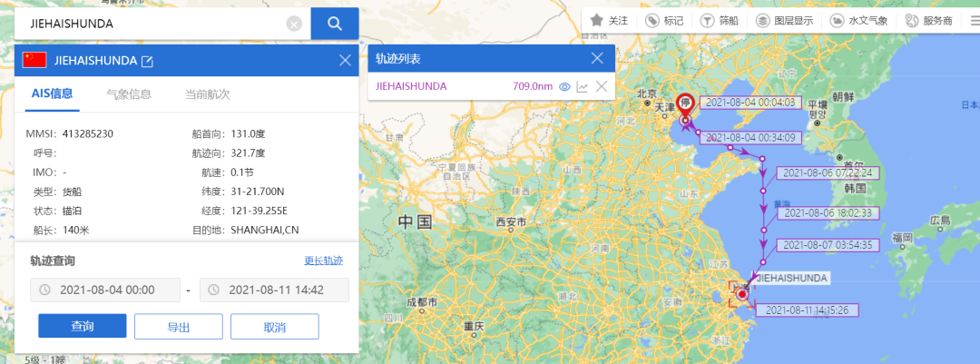Image resolution: width=980 pixels, height=364 pixels.
Task: Click the edit icon beside JIEHAISHUNDA title
Action: click(x=147, y=62)
